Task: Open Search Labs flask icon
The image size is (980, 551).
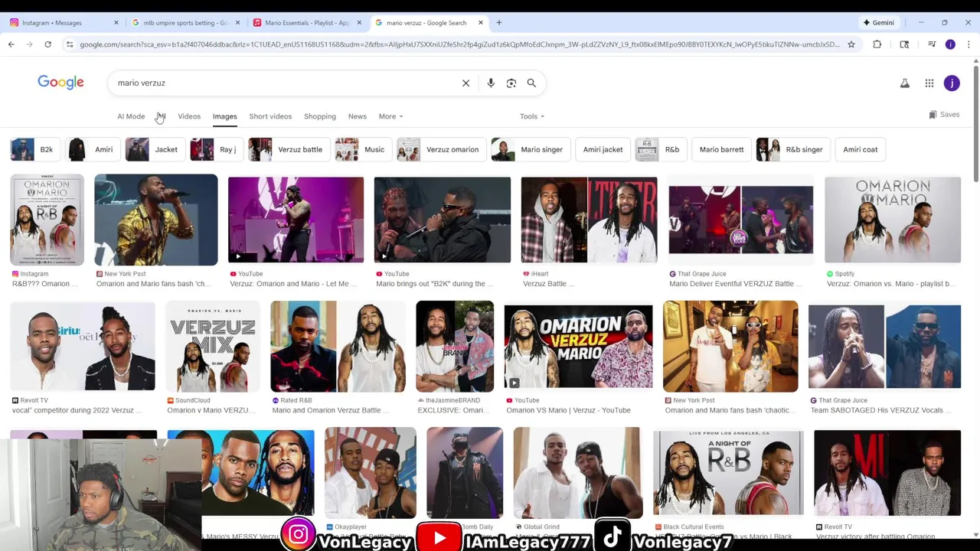Action: tap(905, 83)
